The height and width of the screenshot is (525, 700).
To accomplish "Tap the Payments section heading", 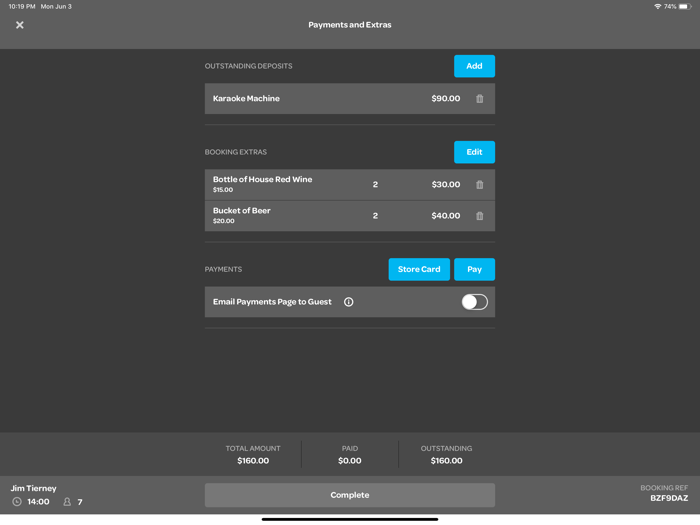I will [223, 269].
